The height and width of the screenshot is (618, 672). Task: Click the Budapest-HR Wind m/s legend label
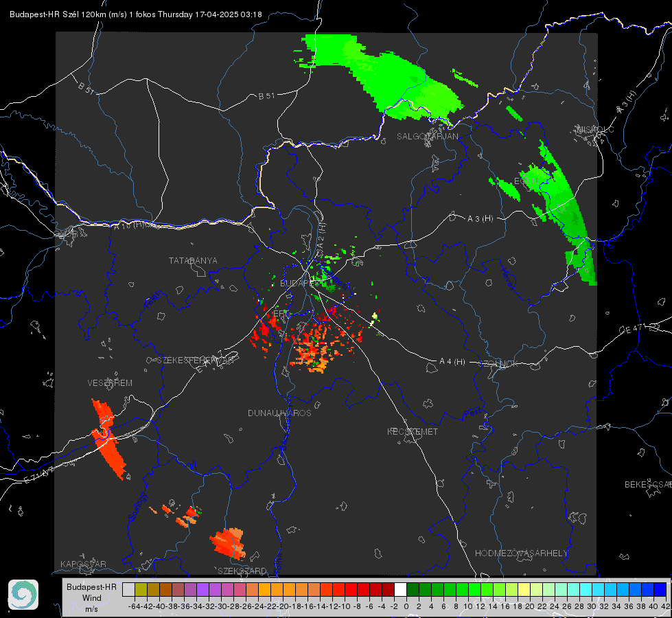pos(91,597)
